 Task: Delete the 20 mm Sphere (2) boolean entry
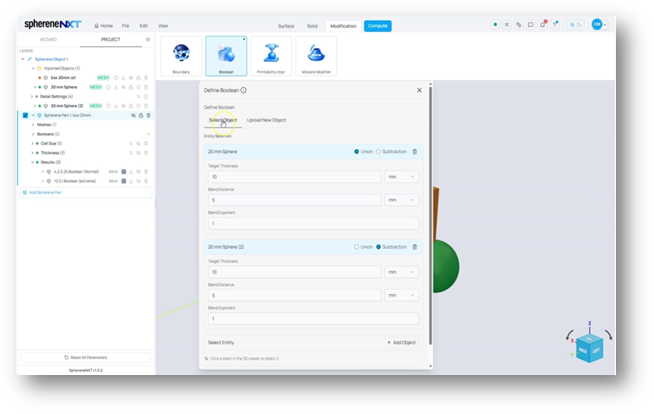click(415, 247)
